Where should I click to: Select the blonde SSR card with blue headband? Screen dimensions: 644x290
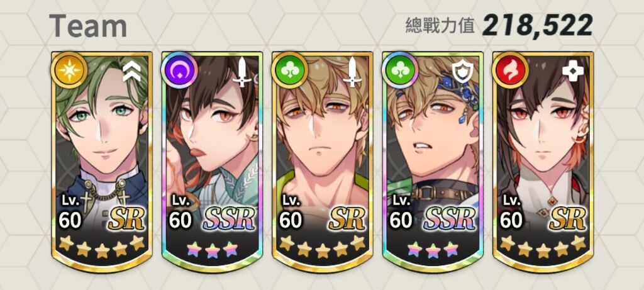tap(433, 162)
